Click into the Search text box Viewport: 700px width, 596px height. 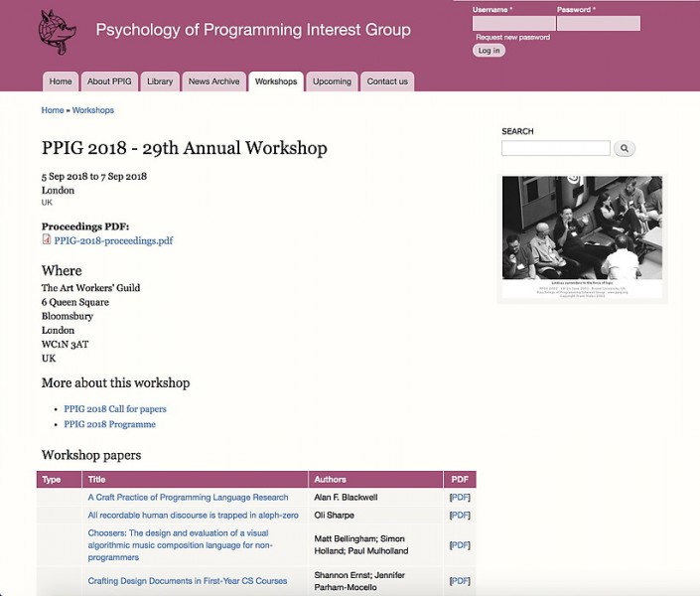tap(555, 149)
